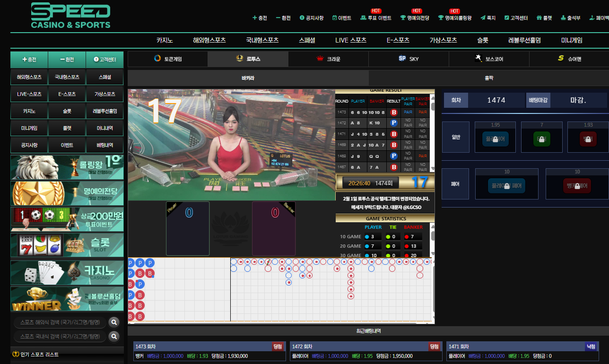Click the locked 플레이어 페어 bet button

[506, 186]
